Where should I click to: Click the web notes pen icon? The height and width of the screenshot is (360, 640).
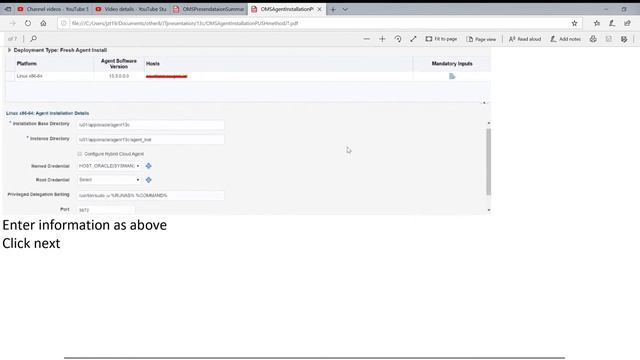612,23
